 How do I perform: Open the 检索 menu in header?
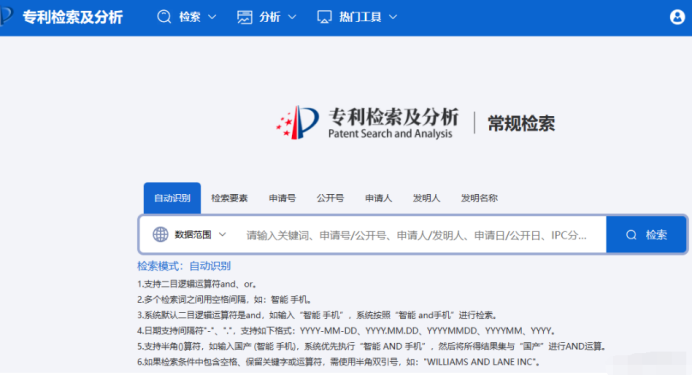tap(190, 17)
